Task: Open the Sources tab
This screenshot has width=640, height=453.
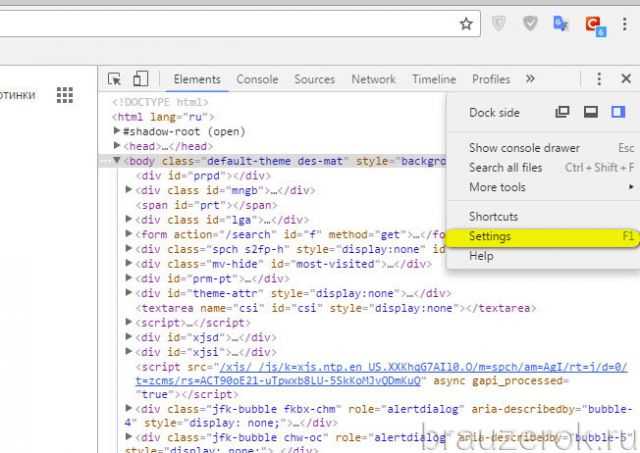Action: [x=315, y=79]
